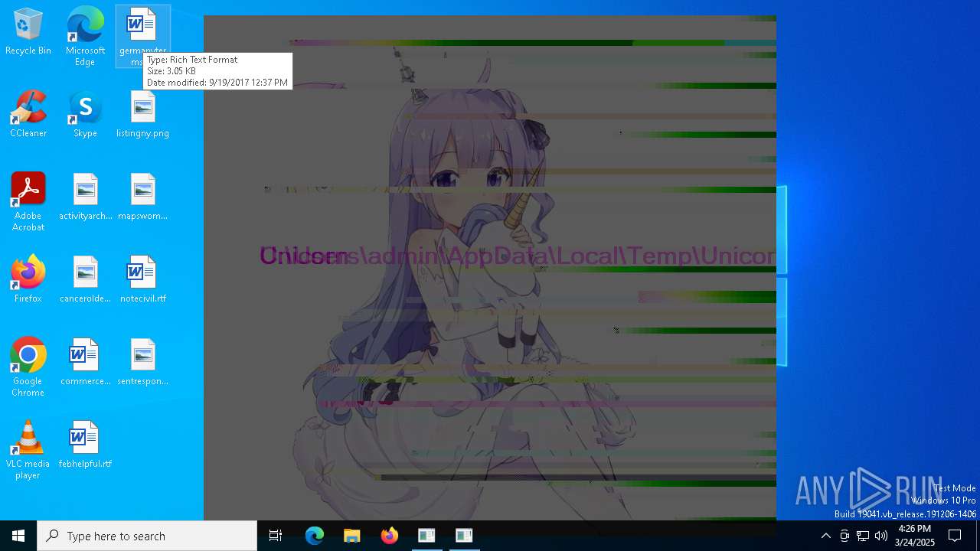Select notecivil.rtf document
The width and height of the screenshot is (980, 551).
tap(142, 280)
